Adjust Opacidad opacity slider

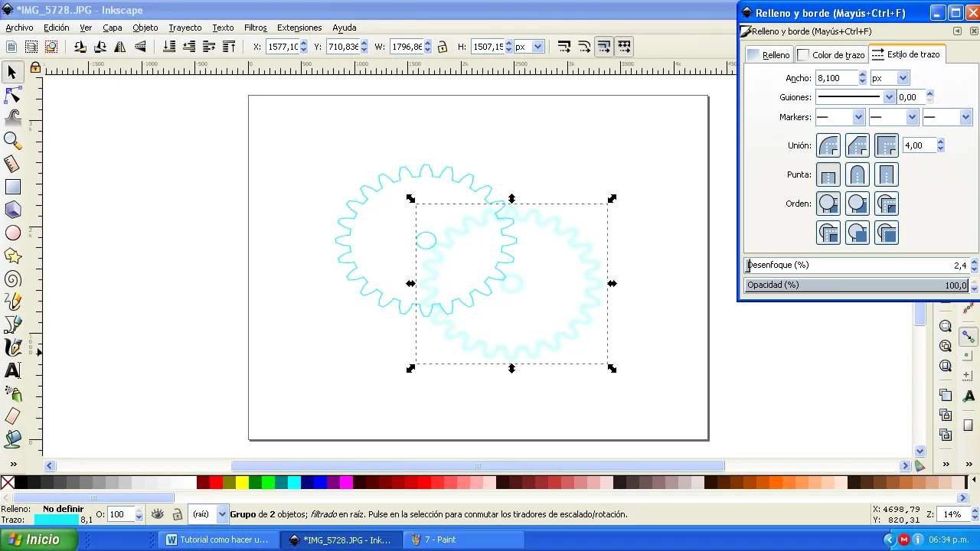pos(857,285)
